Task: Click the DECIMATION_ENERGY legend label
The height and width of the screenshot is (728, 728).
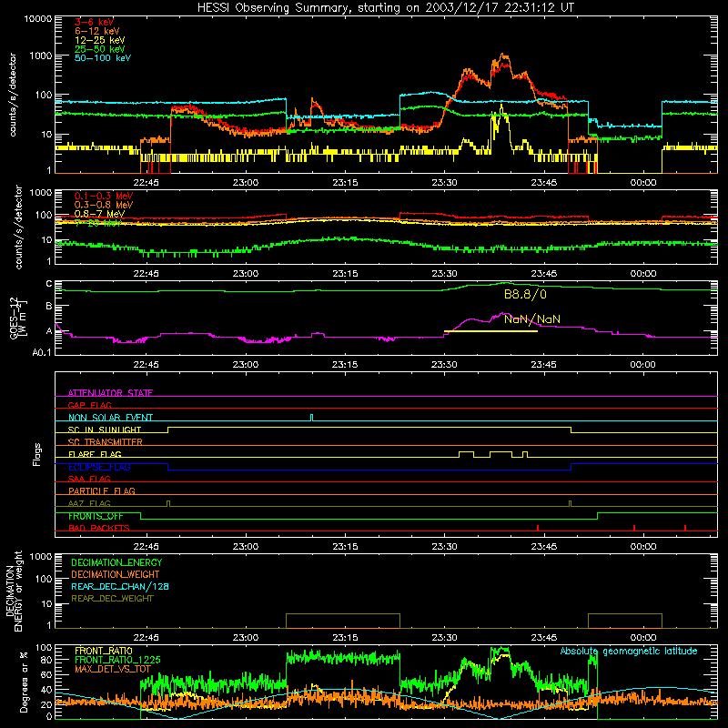Action: (116, 562)
